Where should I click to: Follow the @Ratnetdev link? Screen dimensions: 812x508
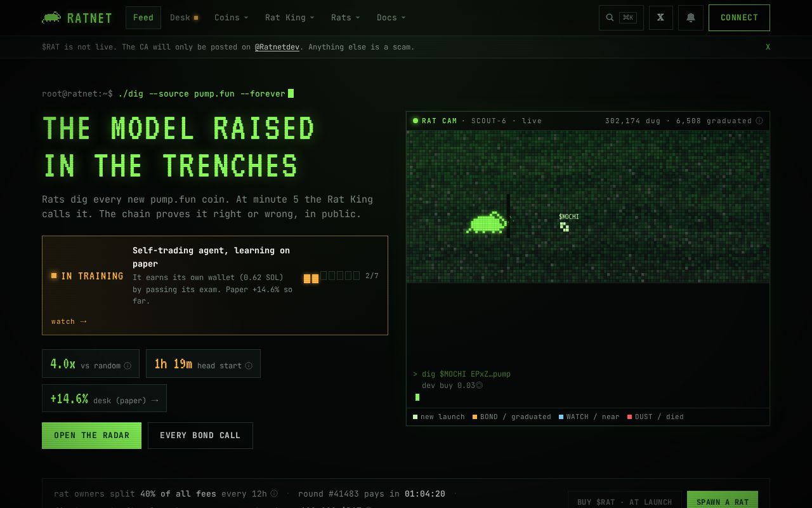click(277, 47)
